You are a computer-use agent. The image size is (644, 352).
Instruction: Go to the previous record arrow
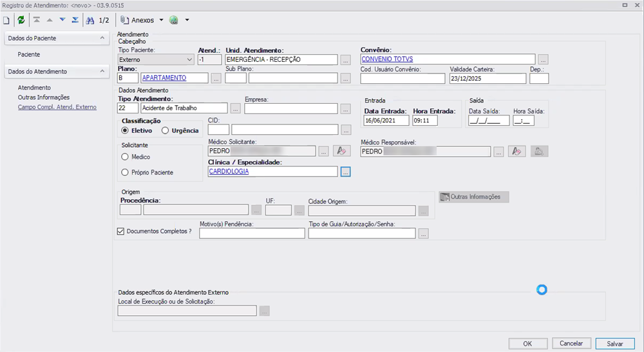[50, 20]
